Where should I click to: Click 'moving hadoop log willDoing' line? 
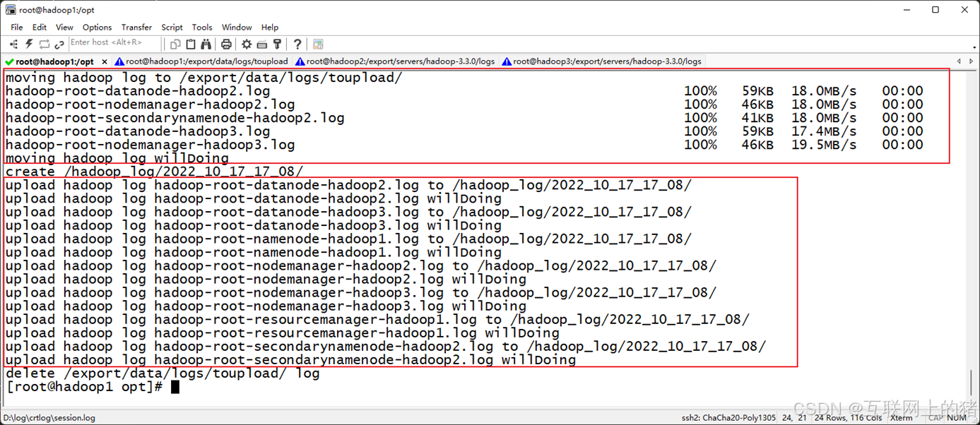(x=117, y=158)
